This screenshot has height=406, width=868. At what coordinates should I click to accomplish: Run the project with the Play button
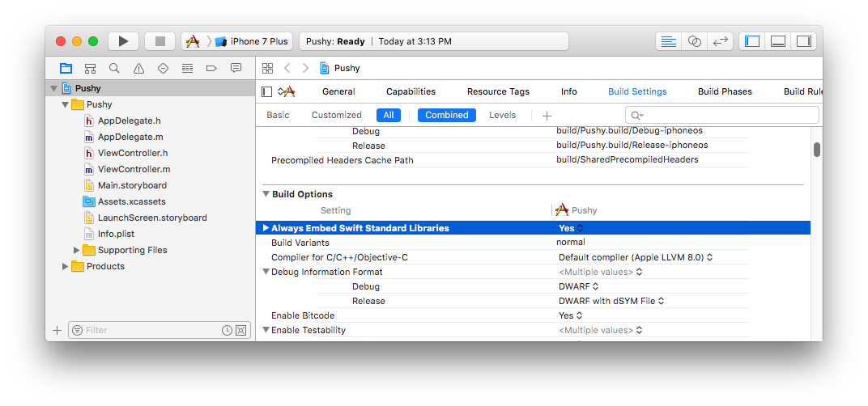[123, 41]
